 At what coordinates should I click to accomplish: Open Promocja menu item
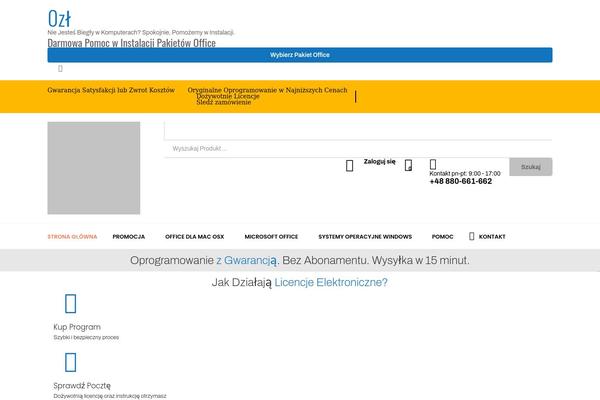[x=129, y=237]
